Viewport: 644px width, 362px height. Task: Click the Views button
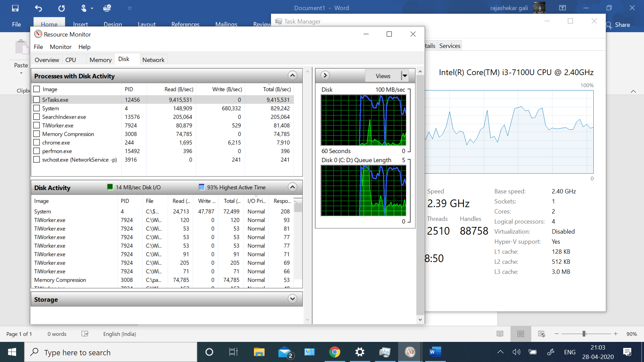[x=383, y=76]
